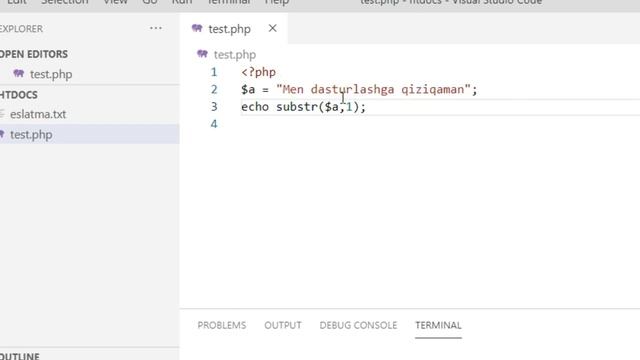Open the View menu

[116, 2]
